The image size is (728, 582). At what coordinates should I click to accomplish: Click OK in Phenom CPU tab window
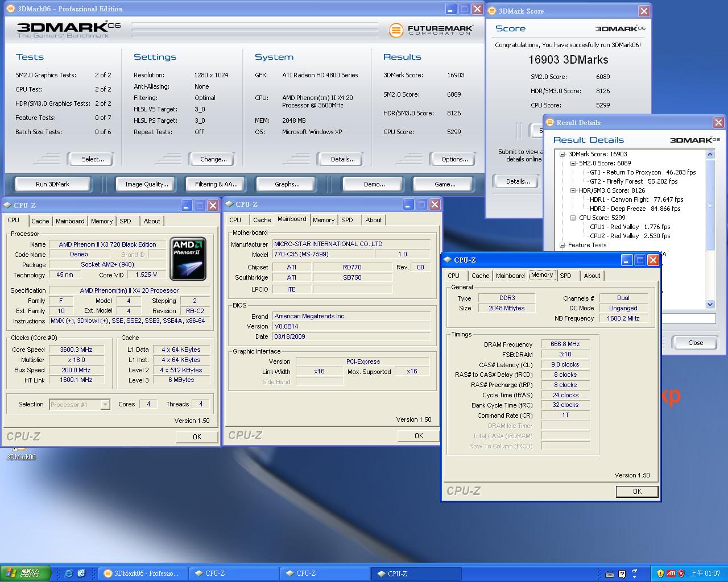[197, 436]
